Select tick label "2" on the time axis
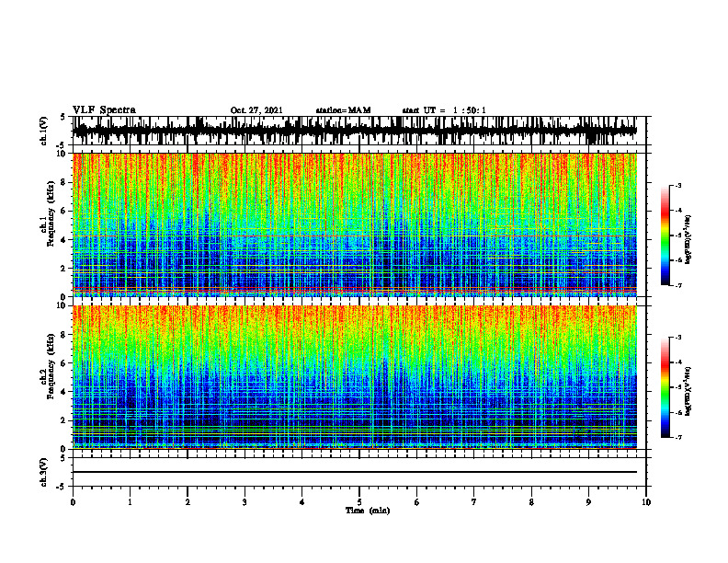The width and height of the screenshot is (728, 563). [x=188, y=502]
